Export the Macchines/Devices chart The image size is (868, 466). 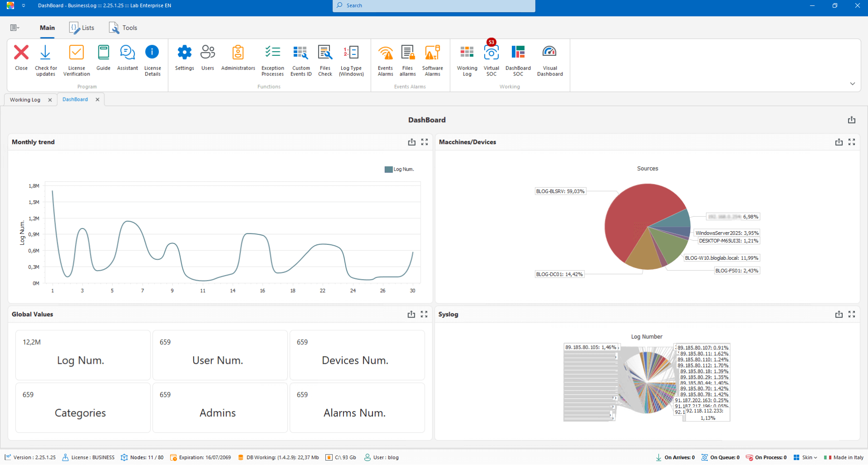coord(839,142)
